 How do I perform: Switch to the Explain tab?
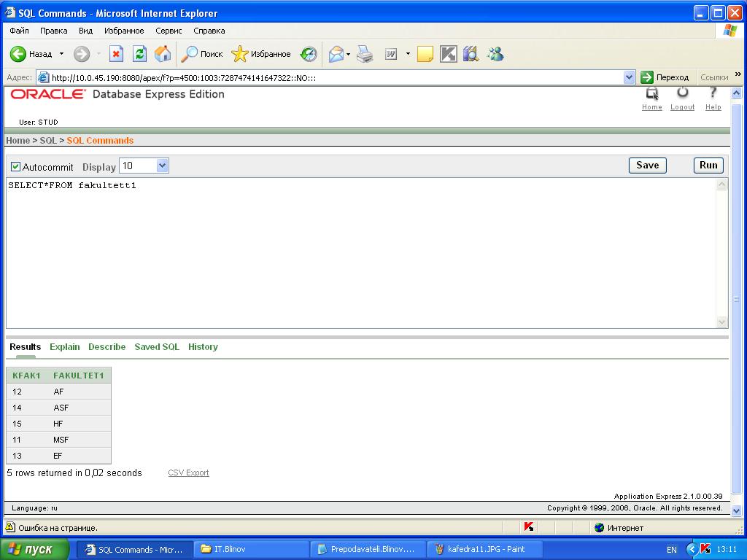(65, 346)
